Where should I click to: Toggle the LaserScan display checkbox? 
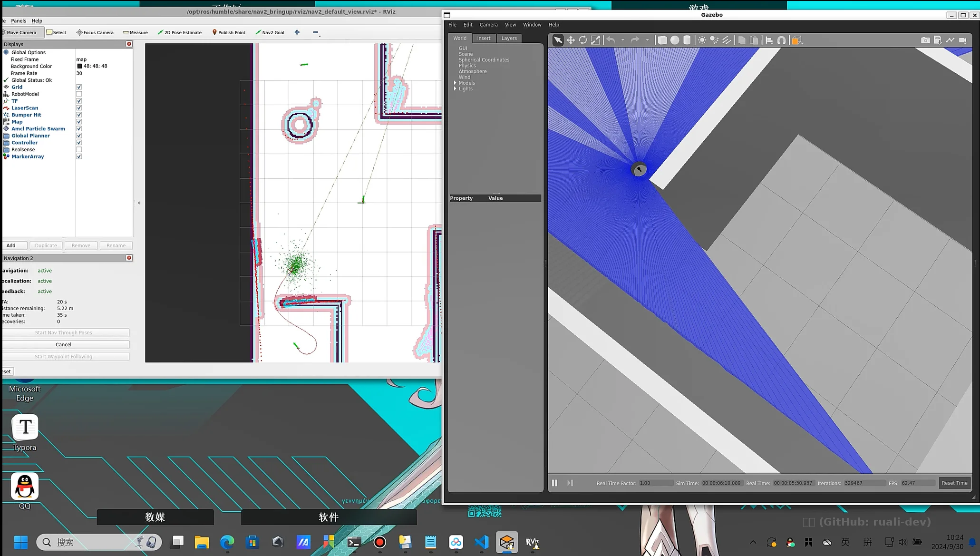point(79,108)
